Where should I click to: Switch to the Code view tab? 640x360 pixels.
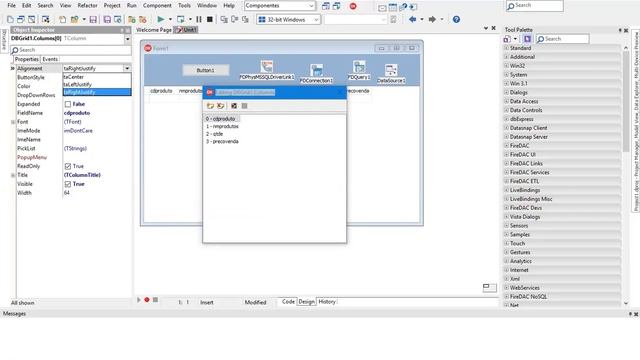tap(288, 302)
